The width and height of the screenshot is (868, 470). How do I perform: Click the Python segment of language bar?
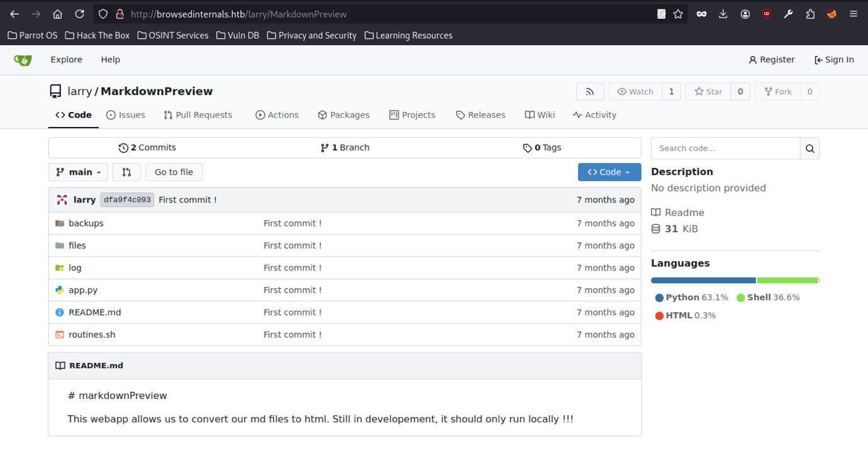point(703,280)
